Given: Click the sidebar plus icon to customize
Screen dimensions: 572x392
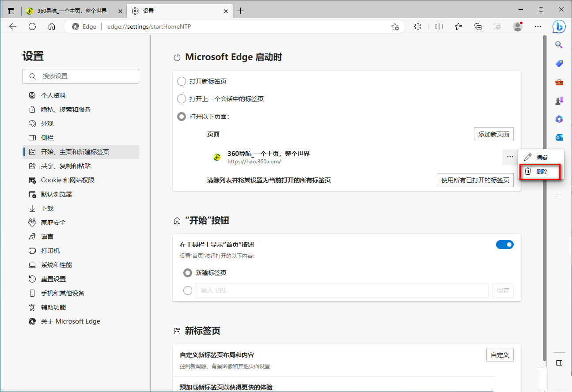Looking at the screenshot, I should click(559, 195).
